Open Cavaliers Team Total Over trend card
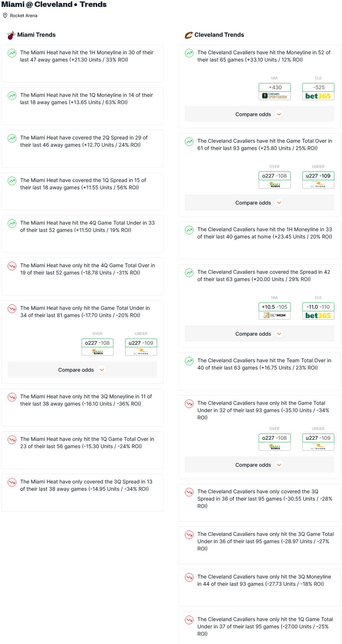 pos(259,372)
